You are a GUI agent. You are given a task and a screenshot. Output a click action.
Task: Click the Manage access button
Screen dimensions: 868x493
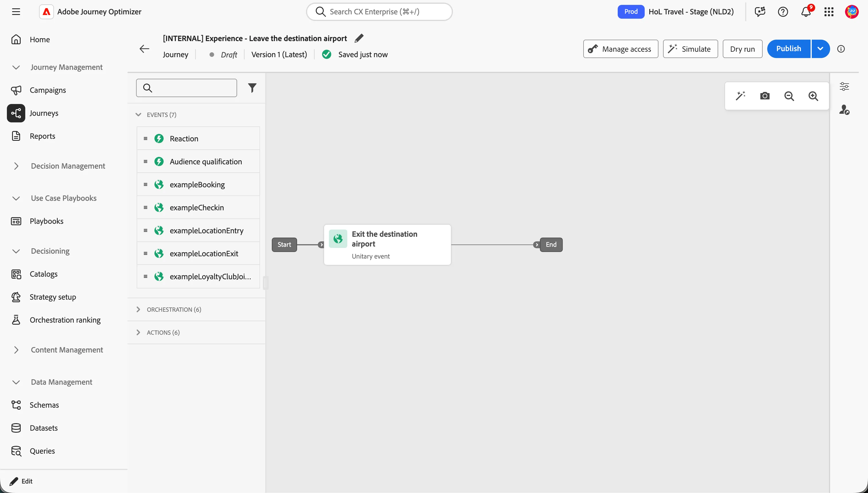tap(620, 49)
